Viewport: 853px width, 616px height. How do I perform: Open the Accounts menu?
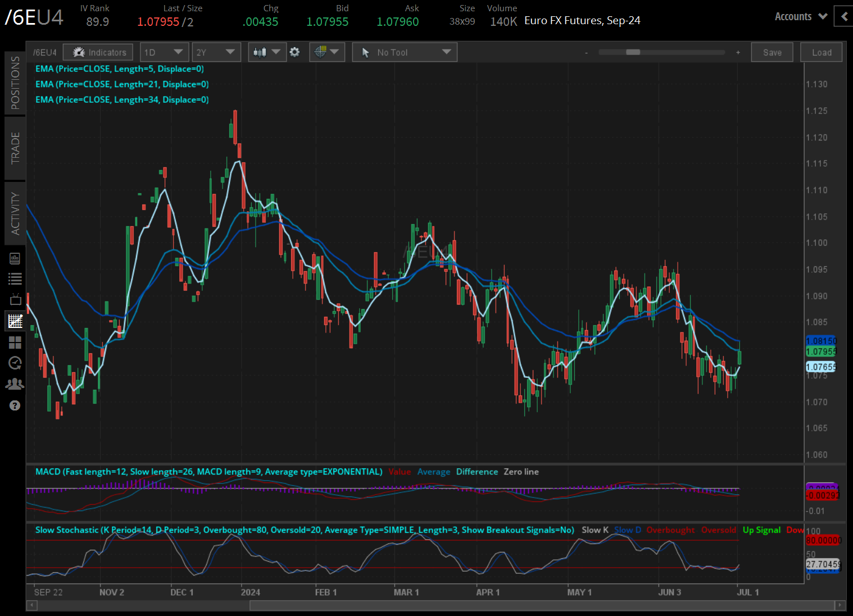(x=800, y=16)
